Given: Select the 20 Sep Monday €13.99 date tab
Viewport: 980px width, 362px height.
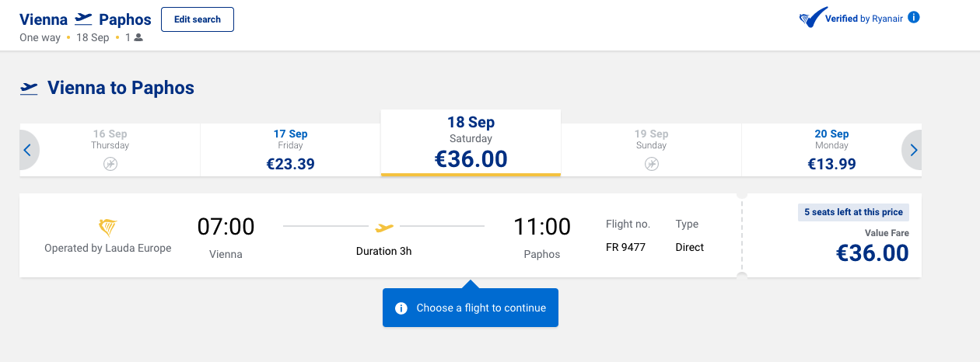Looking at the screenshot, I should click(x=831, y=150).
